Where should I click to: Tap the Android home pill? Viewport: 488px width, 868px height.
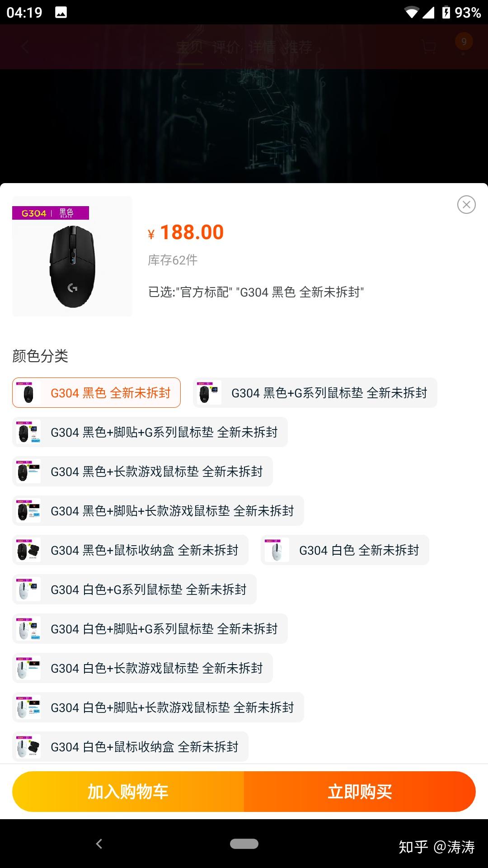point(244,844)
